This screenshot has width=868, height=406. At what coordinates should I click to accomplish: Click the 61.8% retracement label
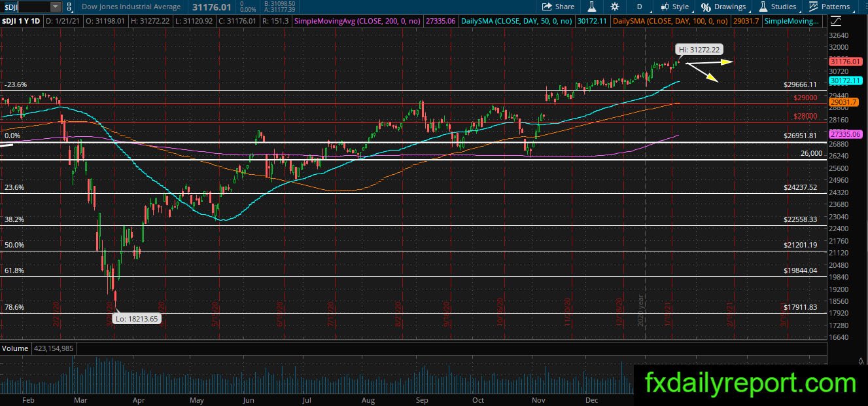tap(14, 270)
